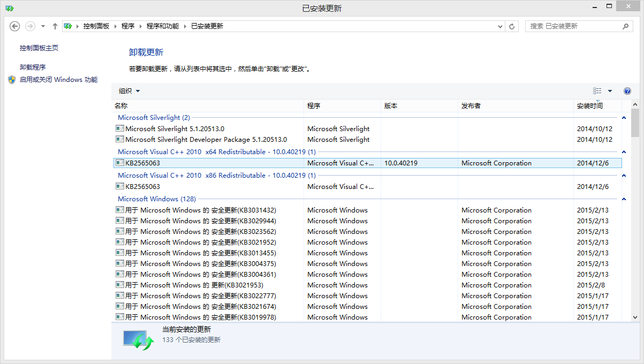This screenshot has width=644, height=364.
Task: Open 启用或关闭 Windows 功能 link
Action: coord(58,80)
